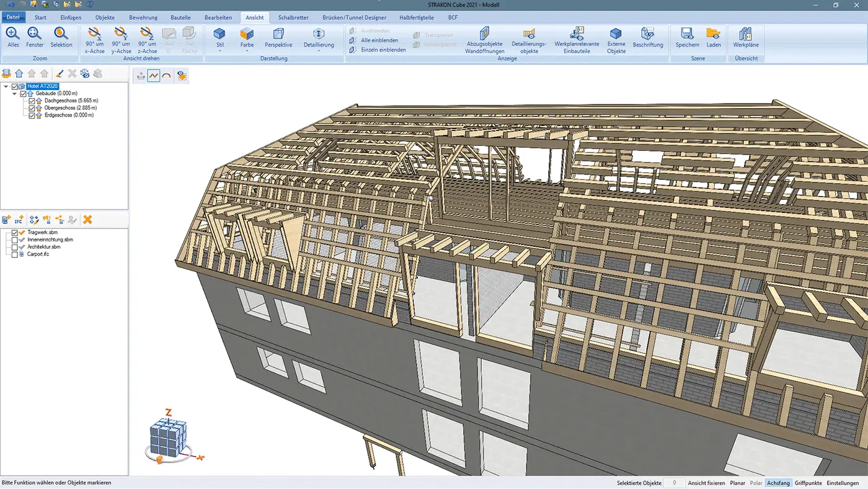Click the Speichern scene icon
The width and height of the screenshot is (868, 489).
[687, 35]
